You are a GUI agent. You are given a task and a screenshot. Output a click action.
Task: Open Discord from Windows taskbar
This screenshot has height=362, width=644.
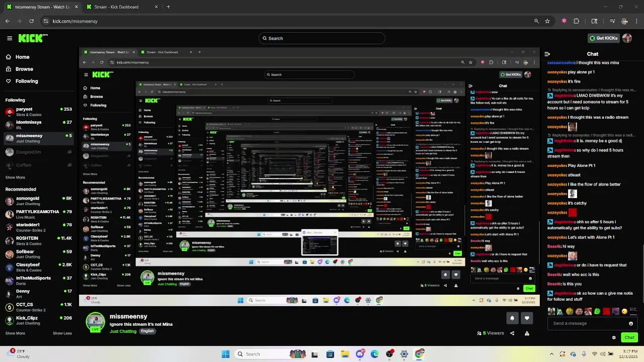(x=360, y=354)
